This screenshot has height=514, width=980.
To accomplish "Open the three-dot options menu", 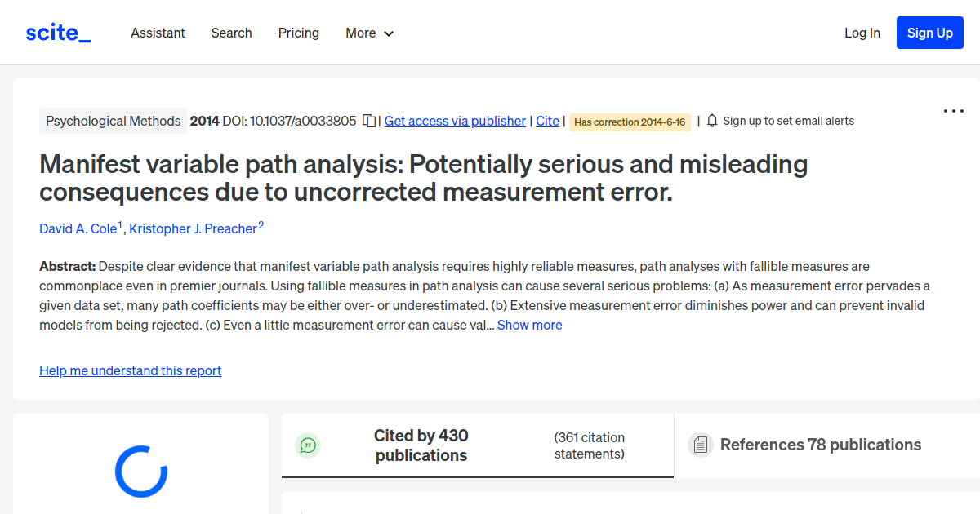I will pyautogui.click(x=953, y=110).
